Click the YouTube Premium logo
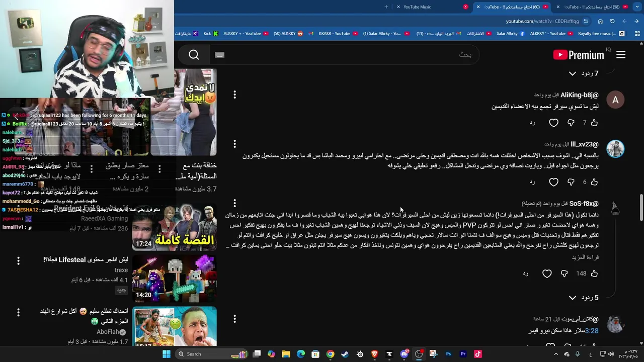Screen dimensions: 644x362 pos(578,55)
